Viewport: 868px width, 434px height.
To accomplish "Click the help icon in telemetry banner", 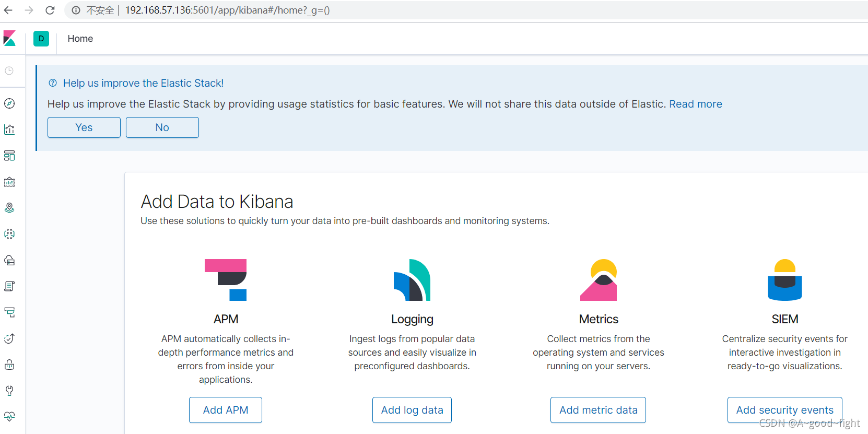I will click(x=53, y=83).
